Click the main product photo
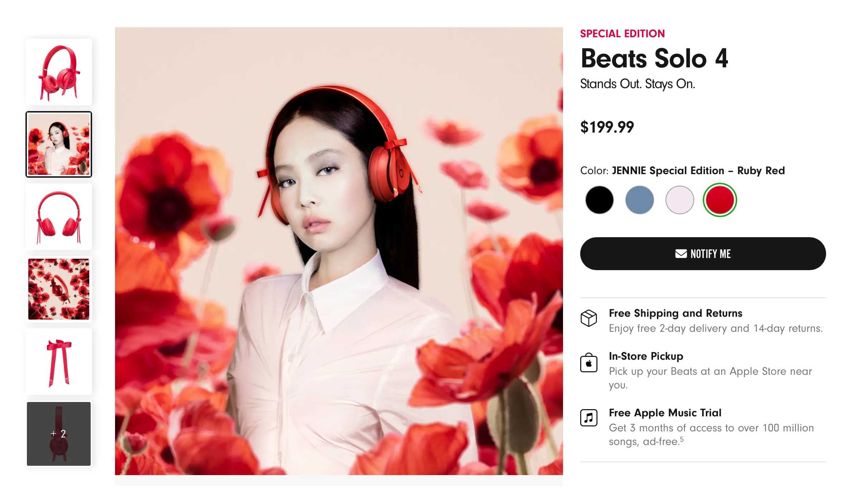 point(339,251)
